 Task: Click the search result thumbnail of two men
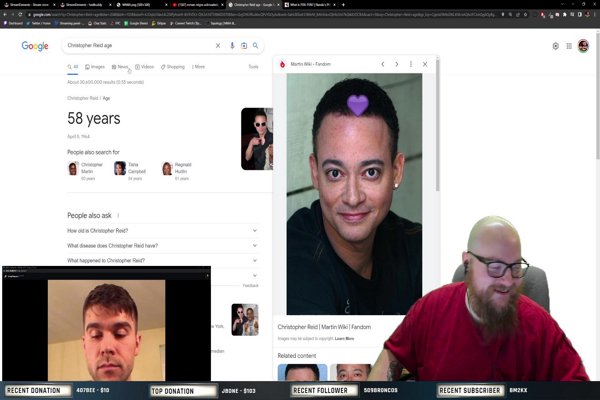point(245,320)
